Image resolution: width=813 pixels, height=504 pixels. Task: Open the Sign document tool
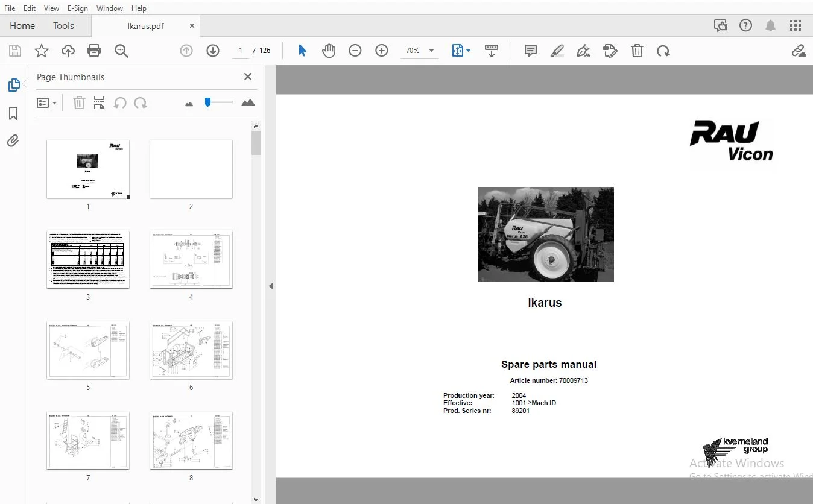[x=584, y=51]
